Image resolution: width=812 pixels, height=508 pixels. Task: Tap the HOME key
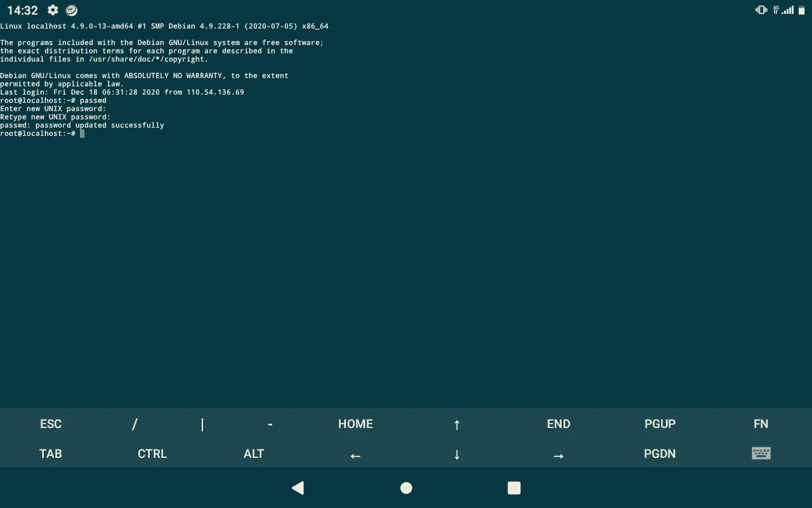[x=355, y=424]
